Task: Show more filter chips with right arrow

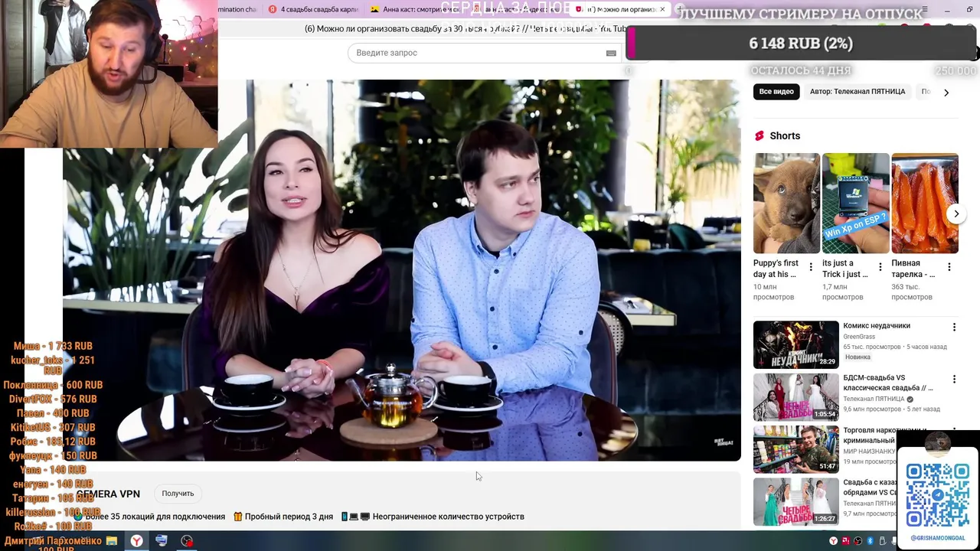Action: [x=946, y=92]
